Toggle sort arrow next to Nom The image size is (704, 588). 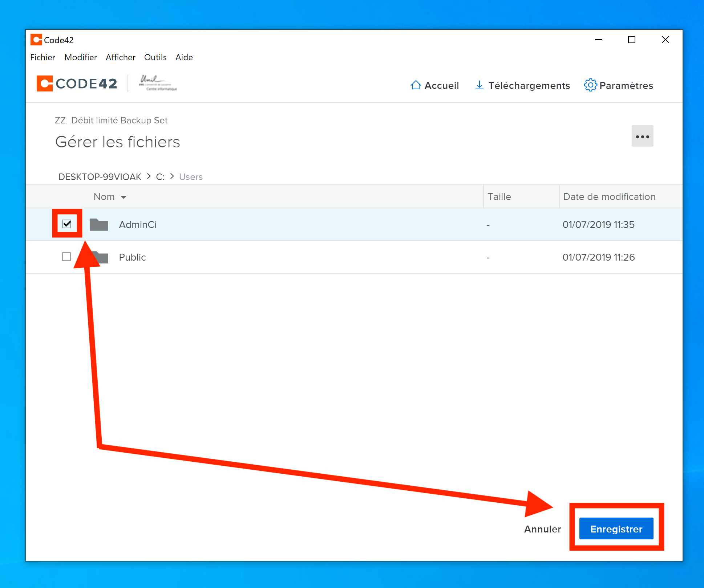pos(124,197)
